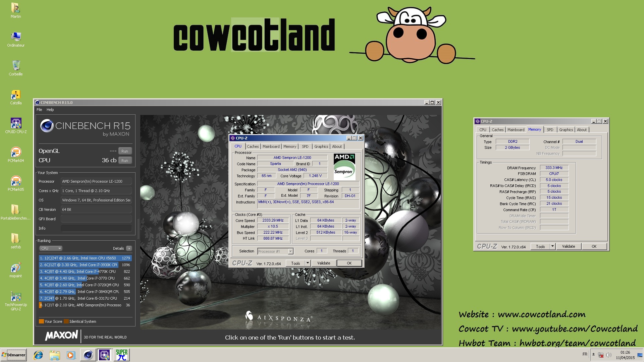Viewport: 644px width, 362px height.
Task: Open Internet Explorer from the taskbar
Action: pos(38,355)
